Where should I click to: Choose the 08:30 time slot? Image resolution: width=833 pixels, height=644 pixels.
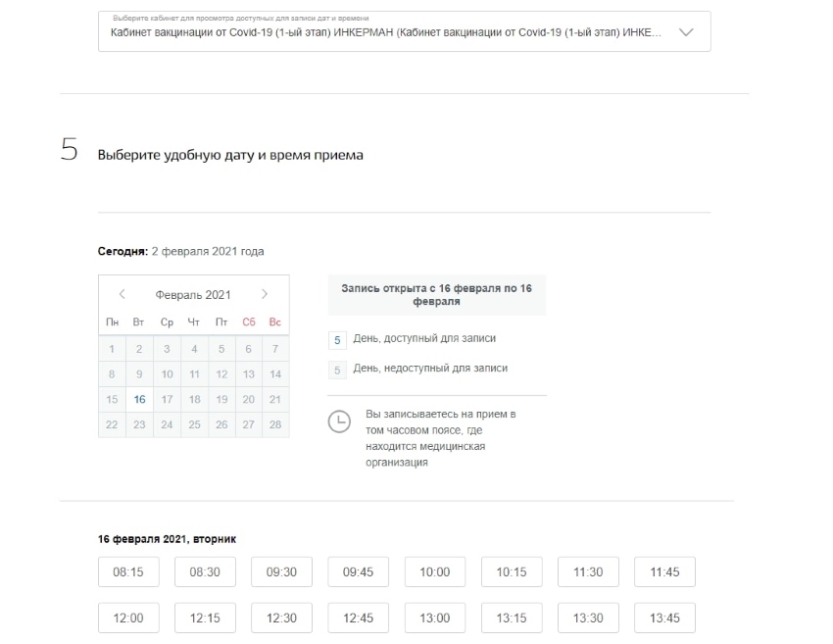(x=205, y=572)
